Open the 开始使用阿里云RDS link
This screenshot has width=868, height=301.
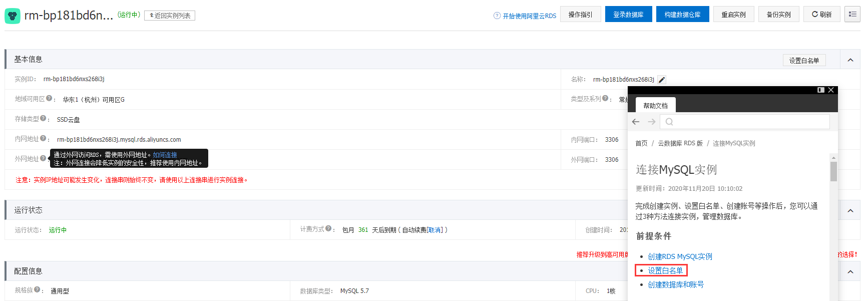point(530,16)
